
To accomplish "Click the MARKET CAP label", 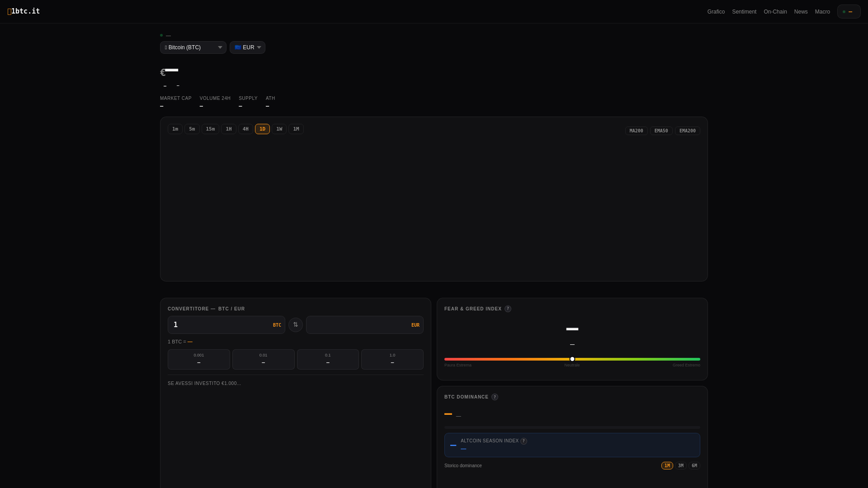I will pyautogui.click(x=176, y=99).
